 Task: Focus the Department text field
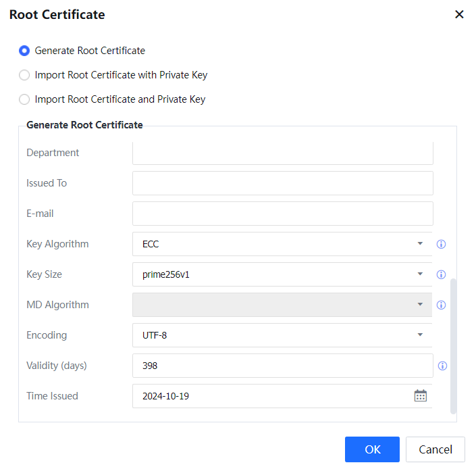point(282,154)
